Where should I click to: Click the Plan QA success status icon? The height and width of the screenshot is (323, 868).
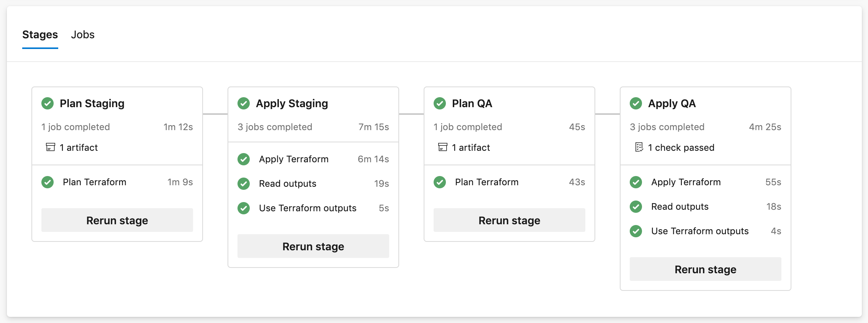(x=440, y=103)
